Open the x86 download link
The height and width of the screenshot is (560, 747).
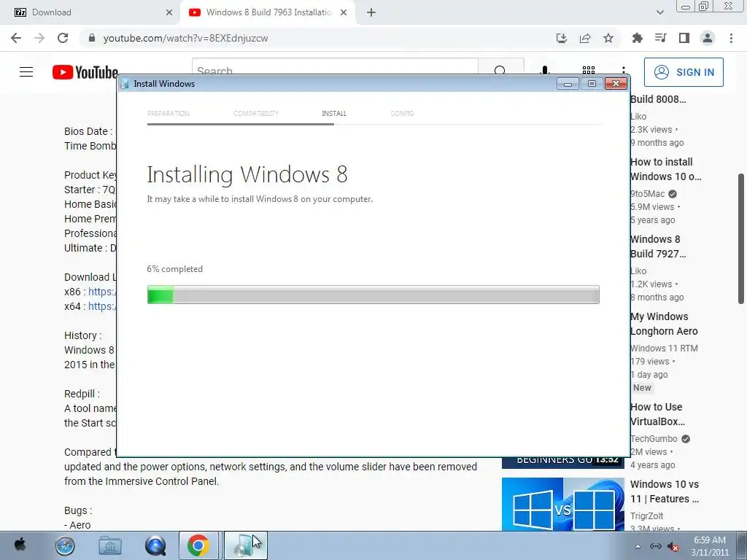tap(102, 292)
